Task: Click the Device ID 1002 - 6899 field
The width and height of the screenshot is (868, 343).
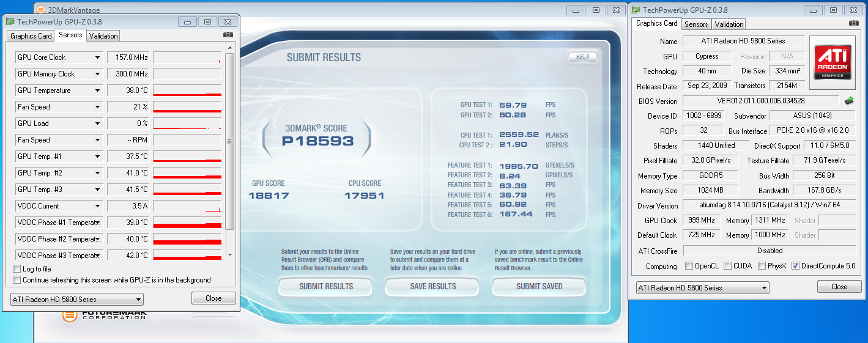Action: (703, 116)
